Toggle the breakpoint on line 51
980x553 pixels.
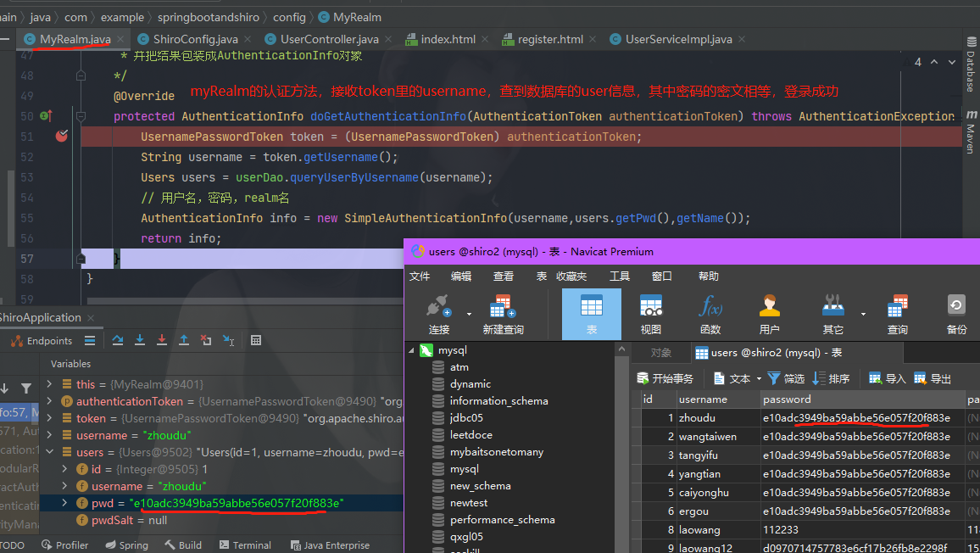[61, 137]
